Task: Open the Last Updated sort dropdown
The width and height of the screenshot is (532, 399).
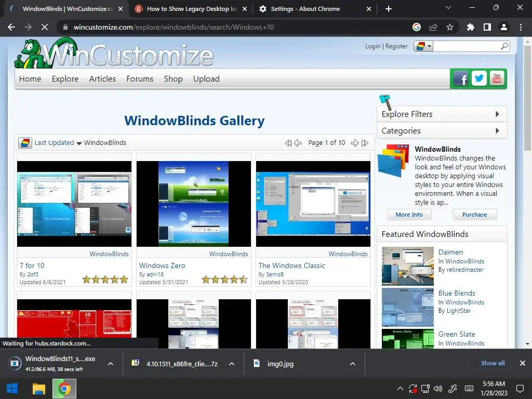Action: (x=58, y=143)
